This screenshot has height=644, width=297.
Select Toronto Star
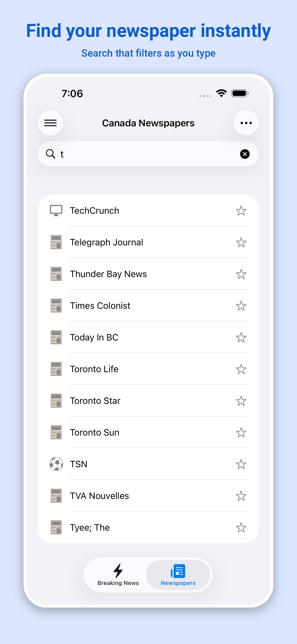148,401
